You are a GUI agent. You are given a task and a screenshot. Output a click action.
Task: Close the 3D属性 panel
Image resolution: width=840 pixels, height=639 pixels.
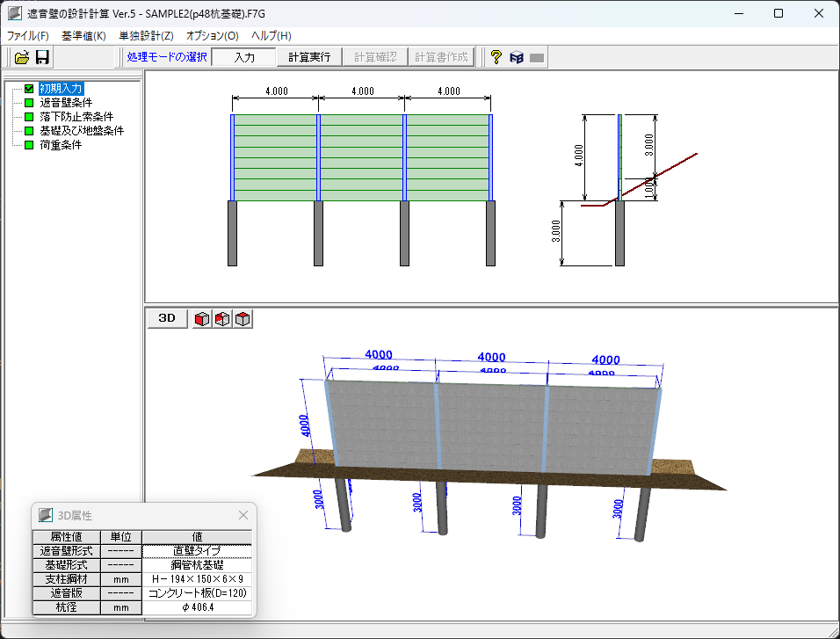click(243, 515)
